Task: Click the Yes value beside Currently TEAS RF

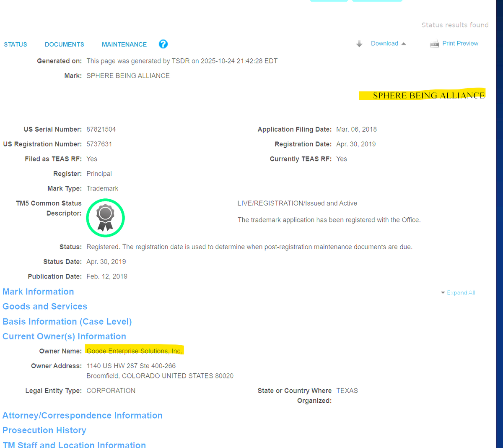Action: [342, 159]
